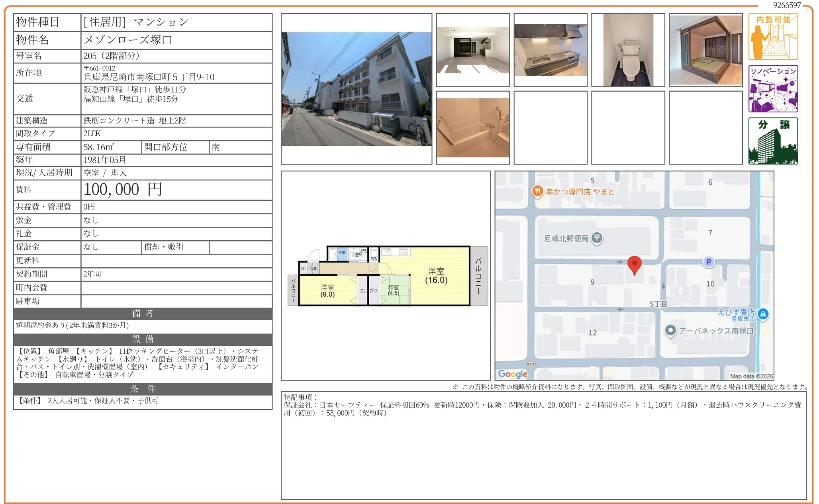The image size is (819, 504).
Task: Open the Japanese tatami room photo
Action: pyautogui.click(x=705, y=50)
